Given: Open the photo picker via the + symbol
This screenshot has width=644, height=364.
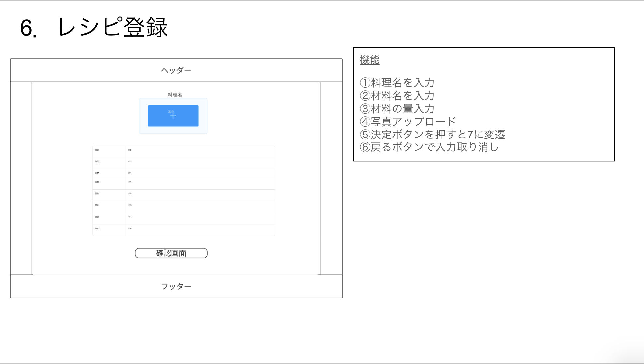Looking at the screenshot, I should click(x=173, y=117).
